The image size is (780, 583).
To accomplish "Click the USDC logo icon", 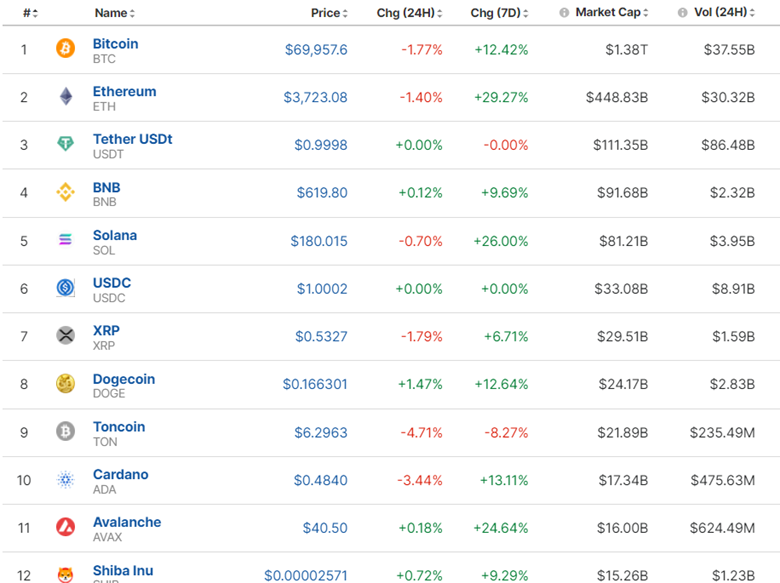I will pyautogui.click(x=65, y=288).
